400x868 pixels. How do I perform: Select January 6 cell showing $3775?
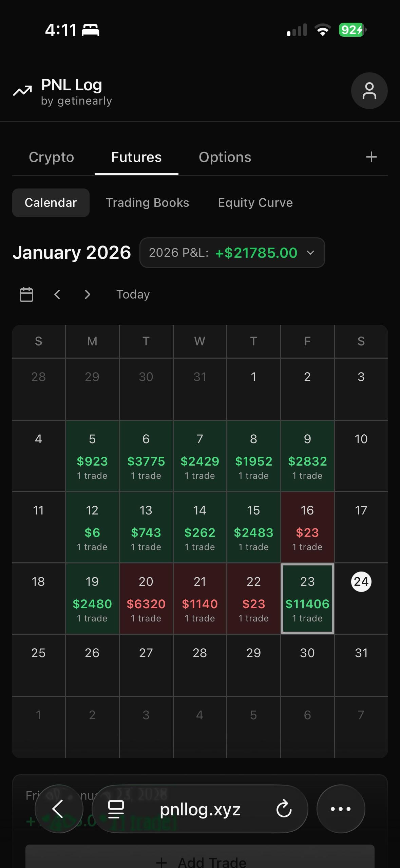(146, 456)
